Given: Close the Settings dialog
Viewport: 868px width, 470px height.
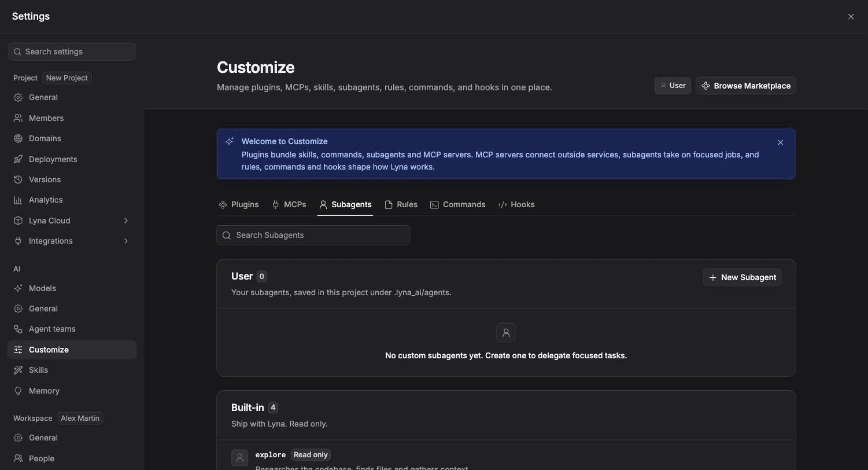Looking at the screenshot, I should click(x=851, y=17).
